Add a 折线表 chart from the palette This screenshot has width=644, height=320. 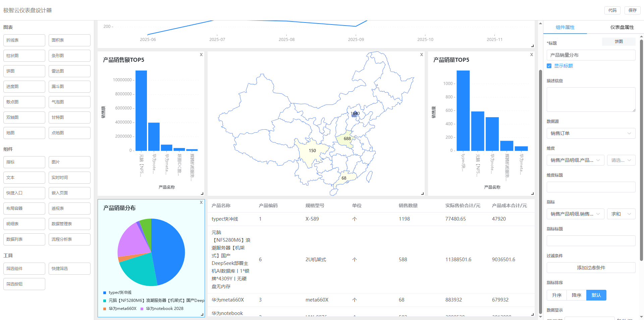point(24,40)
